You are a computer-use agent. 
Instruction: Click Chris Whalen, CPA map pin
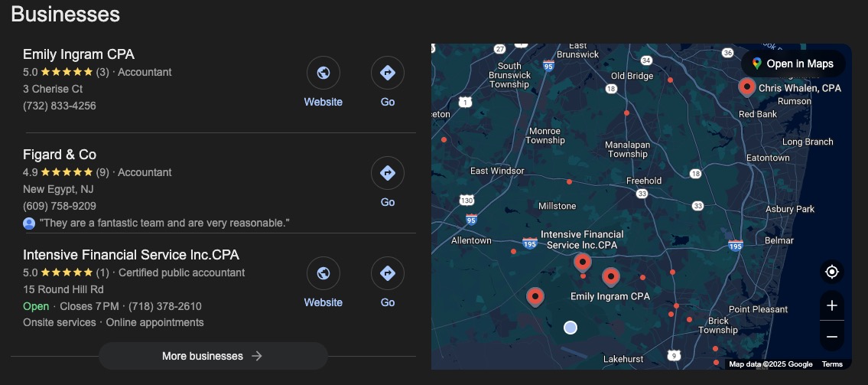pyautogui.click(x=746, y=86)
